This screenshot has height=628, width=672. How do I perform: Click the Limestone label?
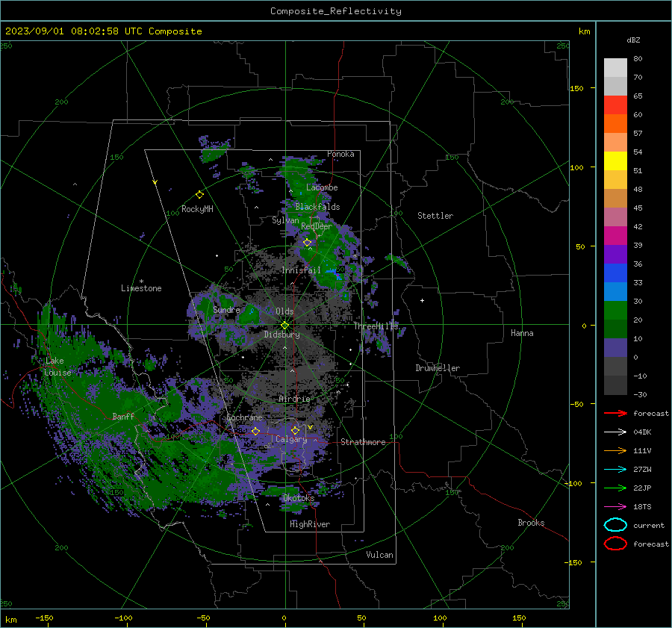pos(141,288)
